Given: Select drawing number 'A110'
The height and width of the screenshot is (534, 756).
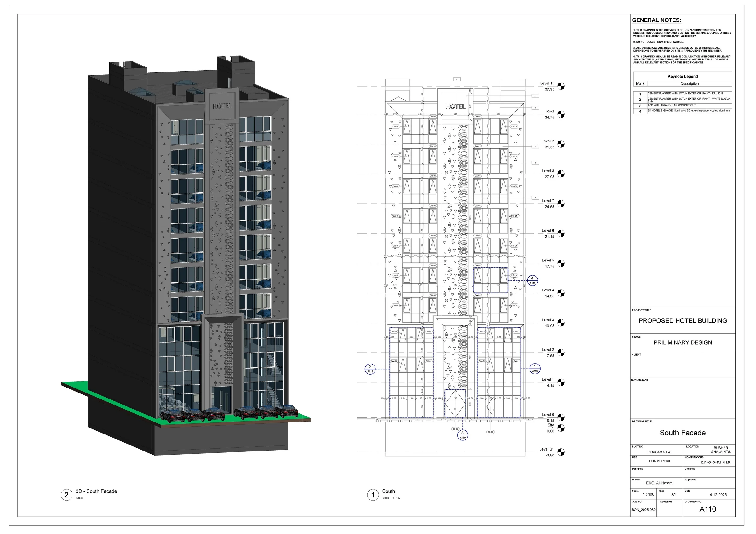Looking at the screenshot, I should point(707,509).
